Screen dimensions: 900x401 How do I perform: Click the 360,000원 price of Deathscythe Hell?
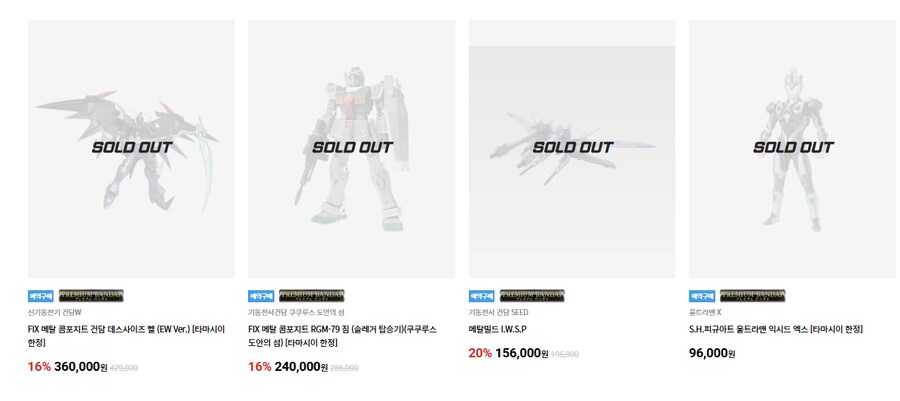coord(80,367)
